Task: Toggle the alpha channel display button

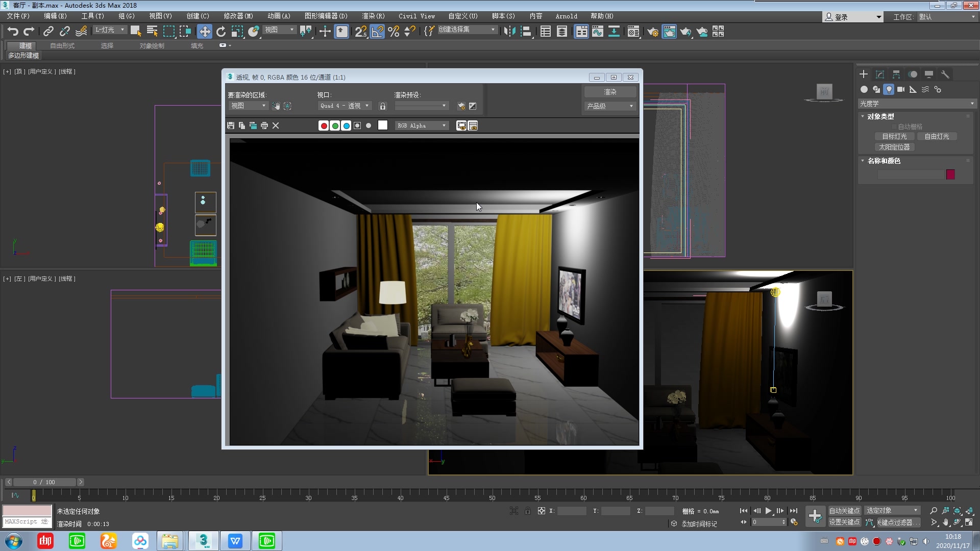Action: 357,126
